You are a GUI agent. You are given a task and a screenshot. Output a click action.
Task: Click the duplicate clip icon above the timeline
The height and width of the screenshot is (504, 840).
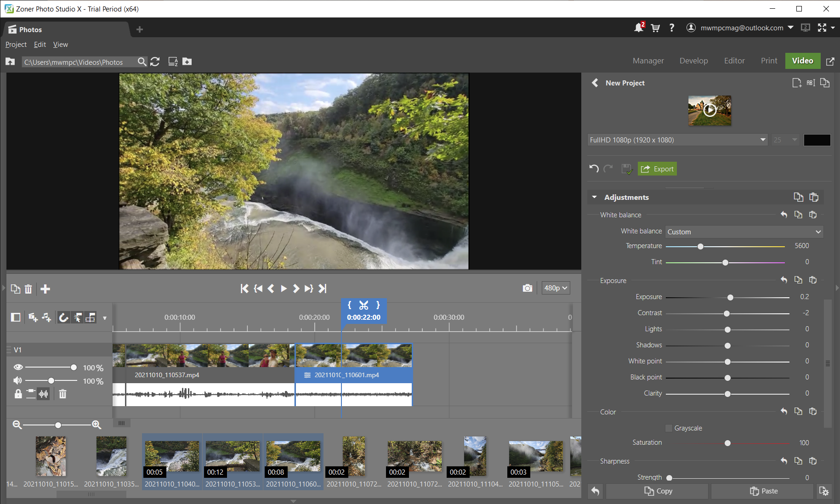[15, 289]
